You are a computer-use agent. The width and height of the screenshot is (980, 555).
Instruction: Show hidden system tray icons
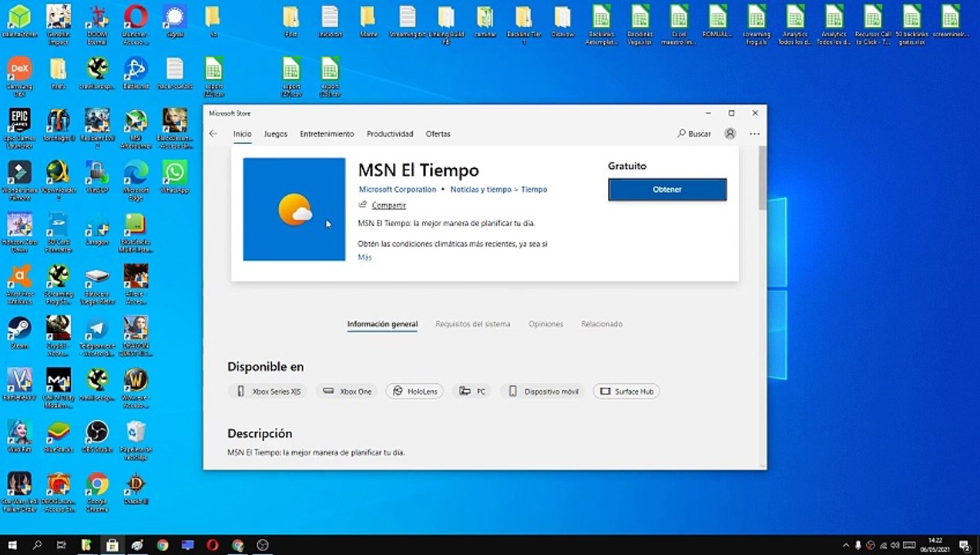tap(846, 545)
